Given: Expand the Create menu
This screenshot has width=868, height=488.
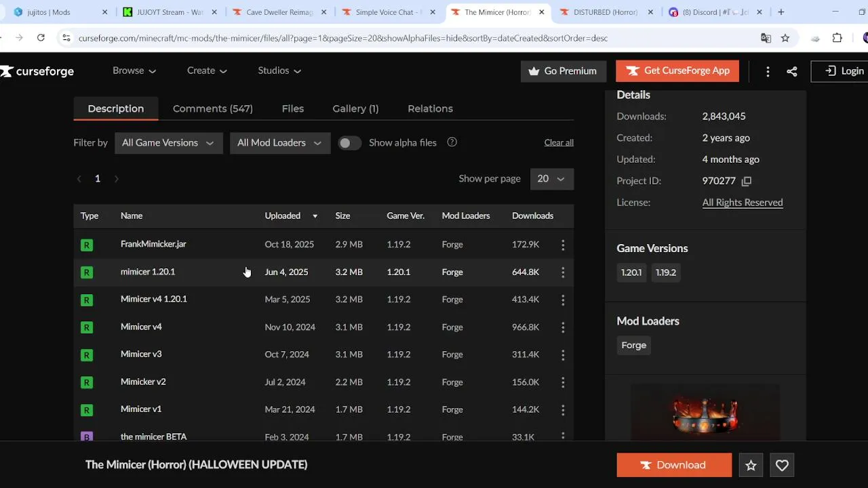Looking at the screenshot, I should click(x=207, y=70).
